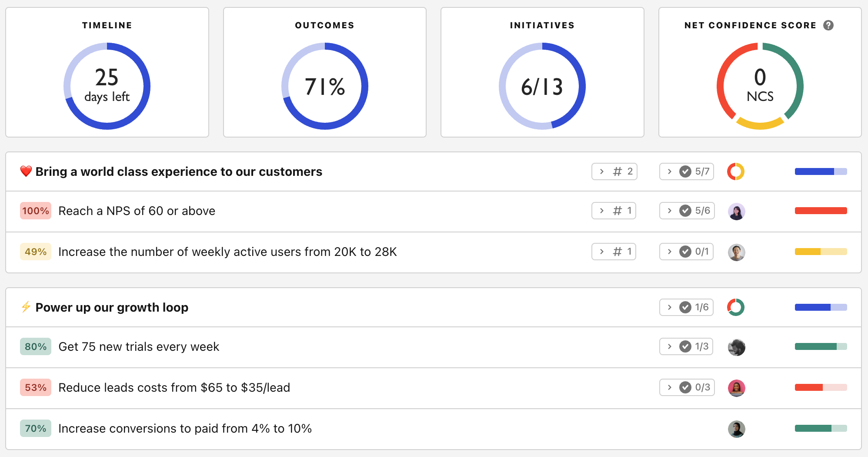Screen dimensions: 868x457
Task: Expand the 1/6 initiatives chevron on growth loop
Action: [670, 307]
